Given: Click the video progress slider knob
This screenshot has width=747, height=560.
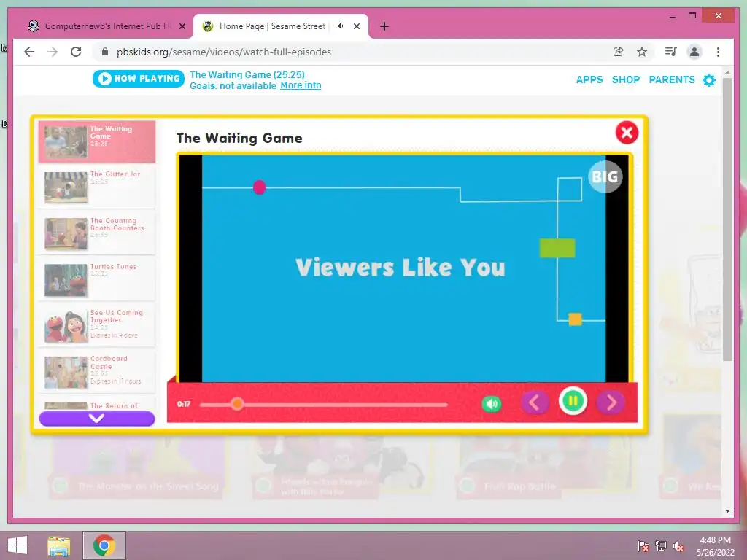Looking at the screenshot, I should pyautogui.click(x=237, y=404).
